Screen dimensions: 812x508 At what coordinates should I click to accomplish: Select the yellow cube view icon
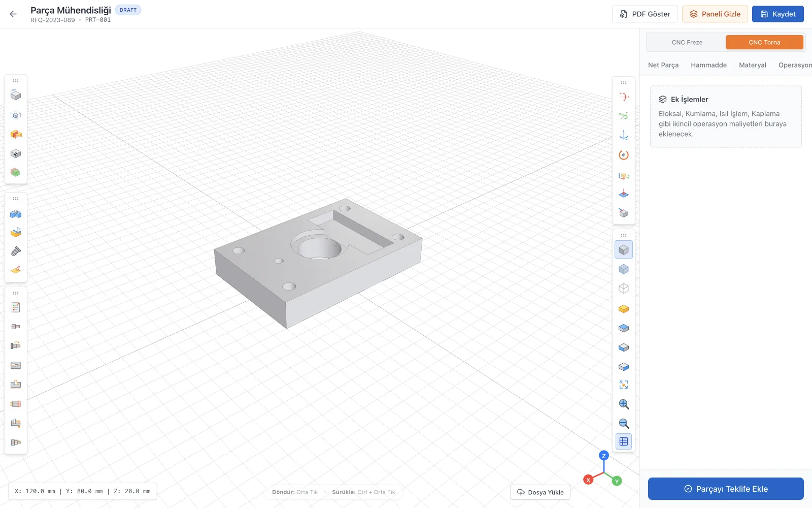[x=624, y=309]
